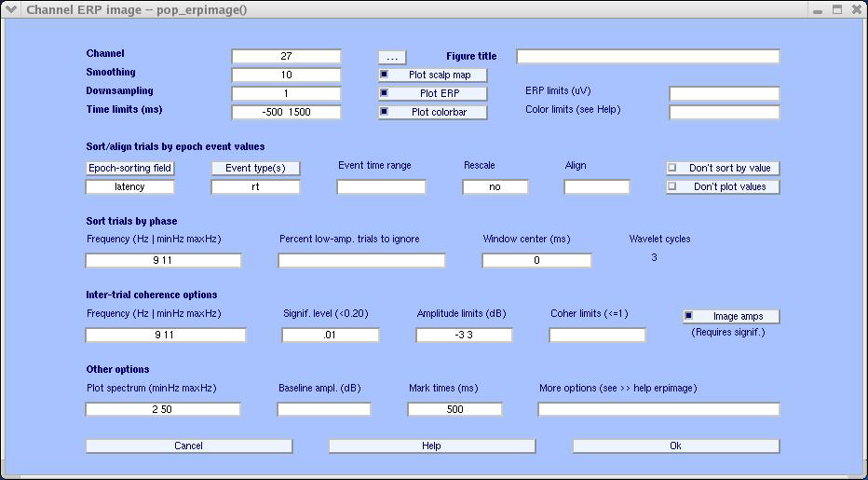Open the window menu arrow in title bar
Viewport: 868px width, 480px height.
[x=11, y=10]
